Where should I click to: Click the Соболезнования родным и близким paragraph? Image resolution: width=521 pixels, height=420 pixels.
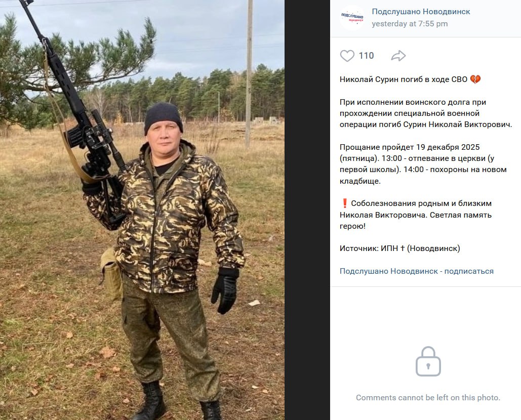pyautogui.click(x=415, y=215)
